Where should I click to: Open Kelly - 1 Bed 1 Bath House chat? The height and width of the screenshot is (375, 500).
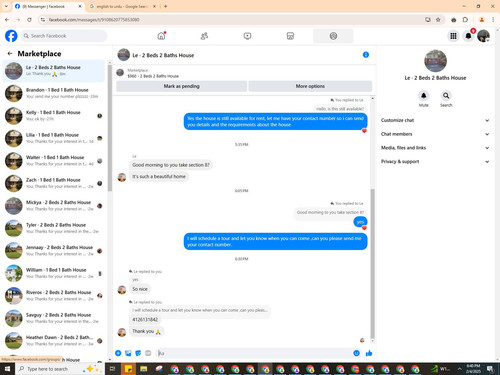[54, 116]
